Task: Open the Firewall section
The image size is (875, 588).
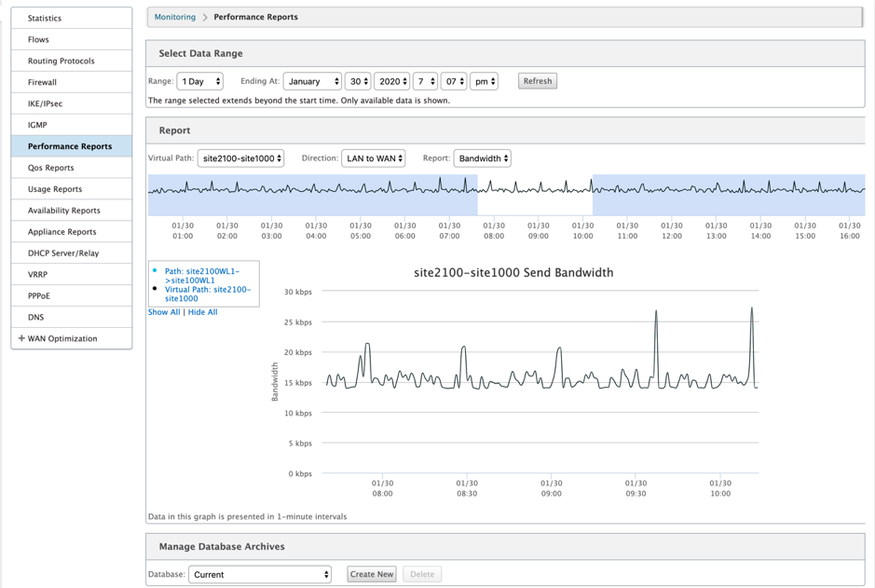Action: click(x=72, y=82)
